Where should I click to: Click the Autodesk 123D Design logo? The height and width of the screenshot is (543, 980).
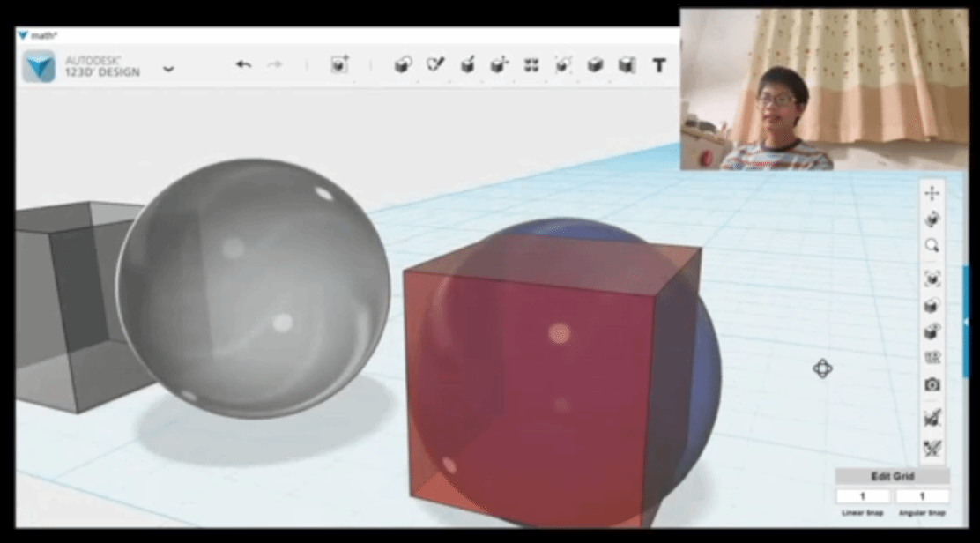(39, 66)
